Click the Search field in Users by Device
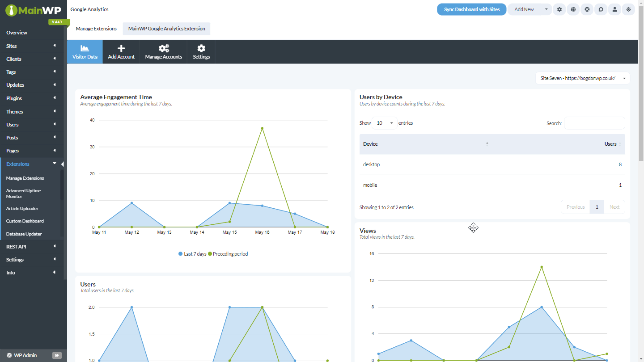Screen dimensions: 644x362 594,123
